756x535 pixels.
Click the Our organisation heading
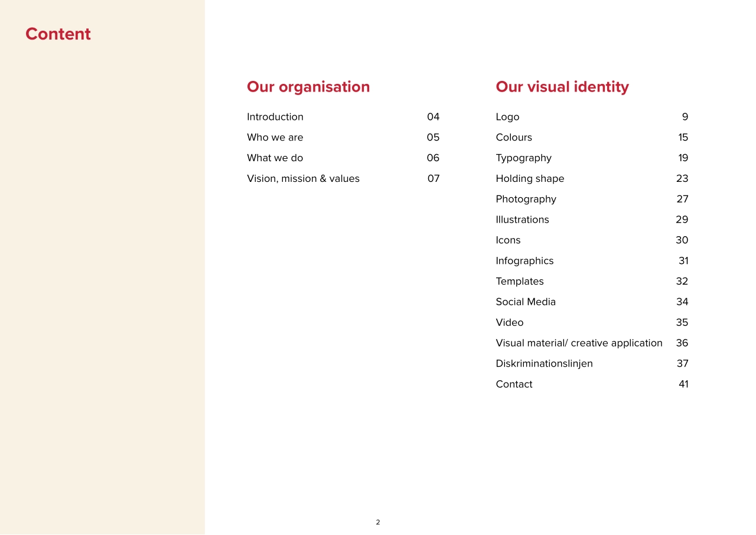(308, 86)
